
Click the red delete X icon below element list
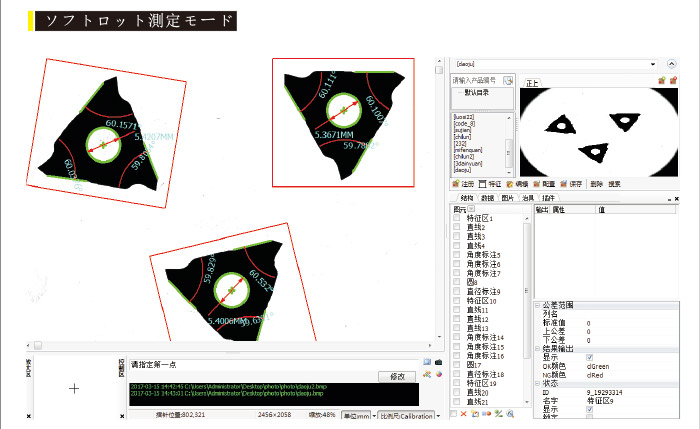pos(463,413)
